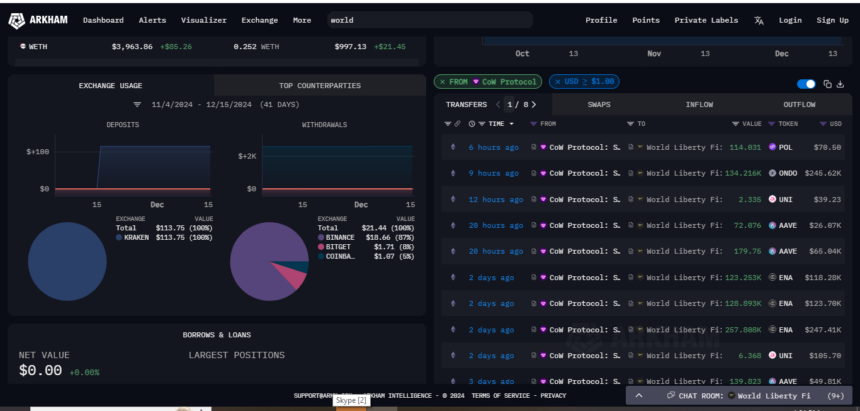This screenshot has height=411, width=860.
Task: Click the WETH token icon in the holdings row
Action: [23, 47]
